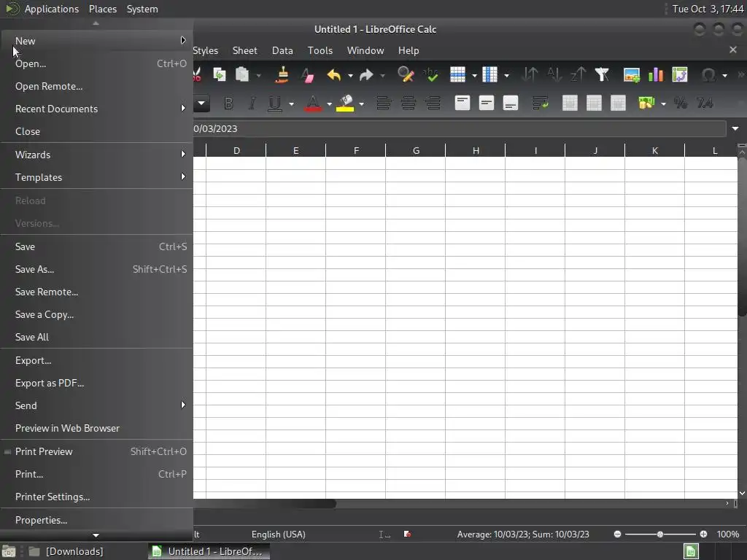The height and width of the screenshot is (560, 747).
Task: Click the Pivot Table icon
Action: click(x=680, y=75)
